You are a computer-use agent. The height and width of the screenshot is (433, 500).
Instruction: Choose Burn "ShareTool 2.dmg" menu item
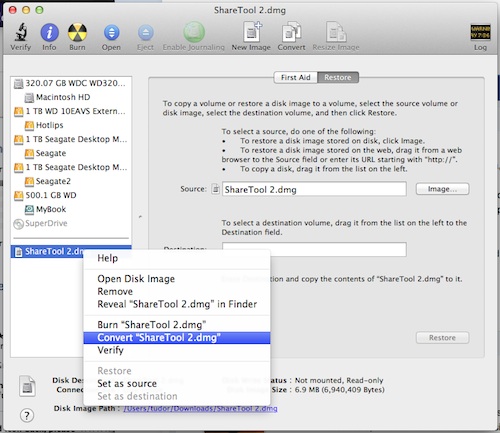coord(177,325)
